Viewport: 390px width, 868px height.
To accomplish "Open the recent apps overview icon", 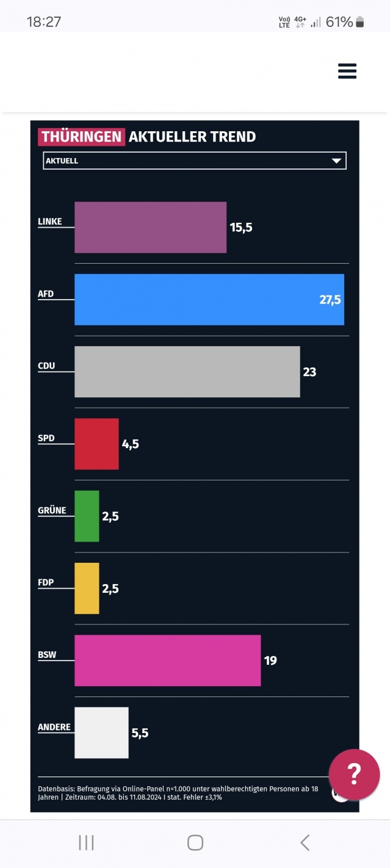I will (x=86, y=843).
